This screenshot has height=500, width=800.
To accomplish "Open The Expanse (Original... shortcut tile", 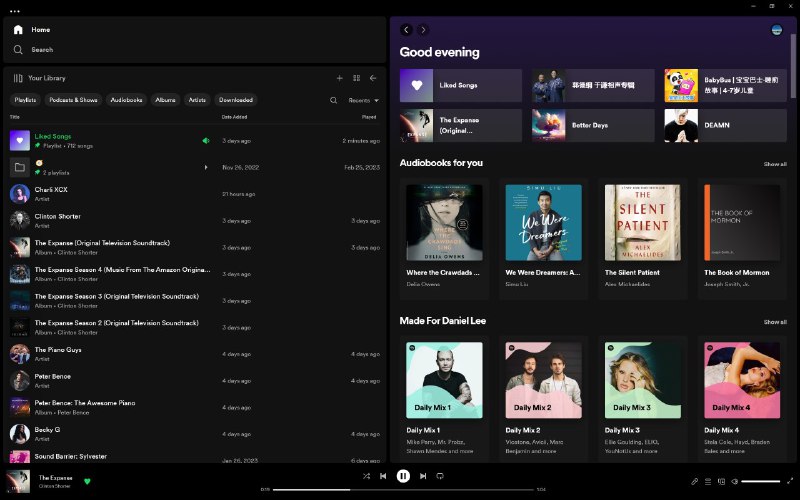I will coord(461,125).
